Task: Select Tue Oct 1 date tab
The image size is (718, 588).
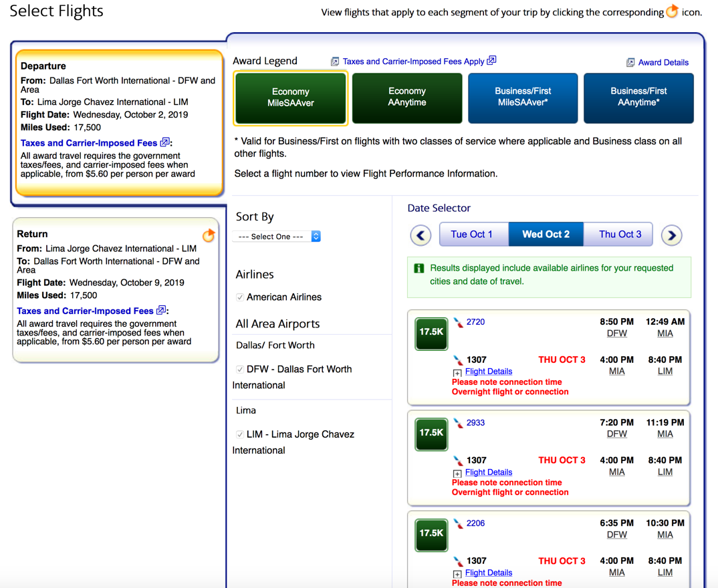Action: pos(474,235)
